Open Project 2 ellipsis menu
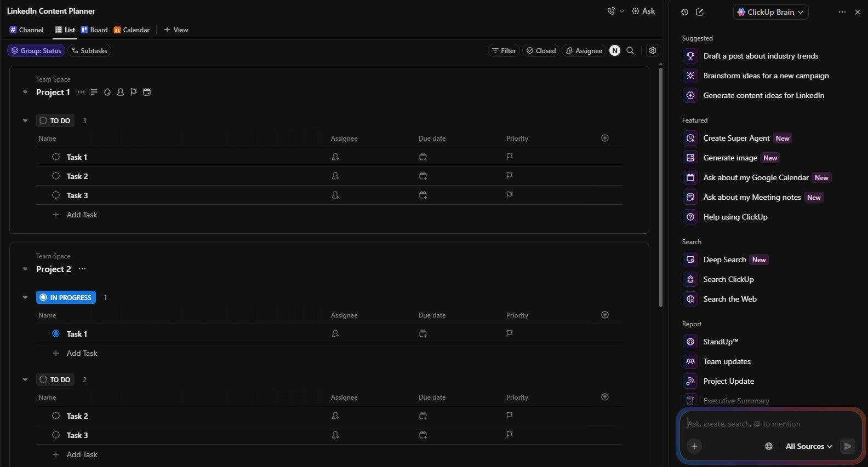This screenshot has height=467, width=868. pyautogui.click(x=82, y=269)
